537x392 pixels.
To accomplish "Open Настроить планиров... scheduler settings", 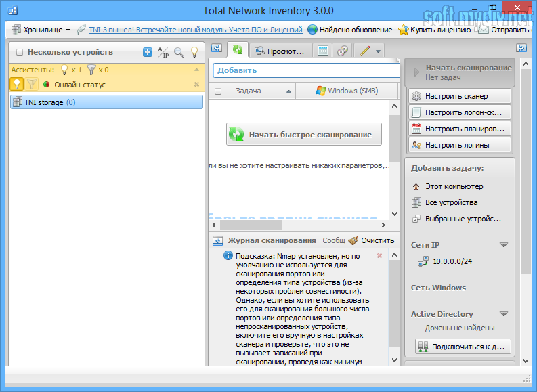I will (x=460, y=129).
